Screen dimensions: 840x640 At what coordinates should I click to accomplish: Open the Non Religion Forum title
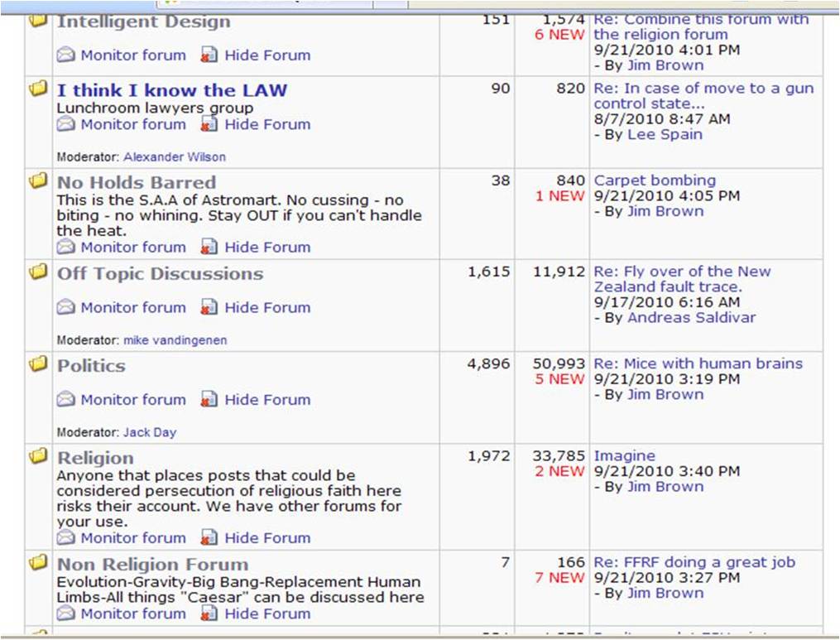click(152, 565)
